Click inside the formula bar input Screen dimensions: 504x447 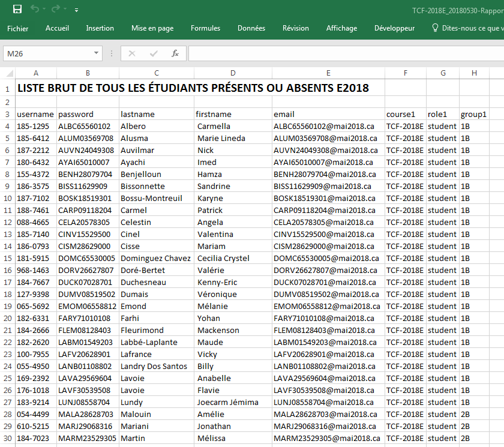coord(342,53)
